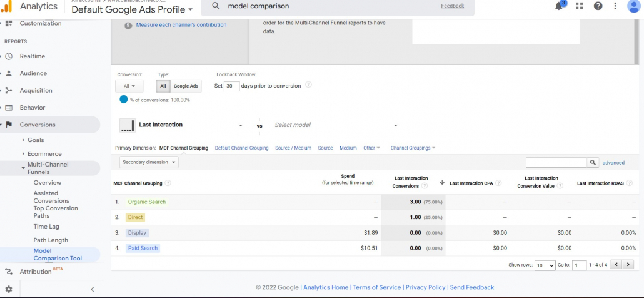This screenshot has height=298, width=644.
Task: Click the sort arrow beside Last Interaction Conversions
Action: [x=442, y=183]
